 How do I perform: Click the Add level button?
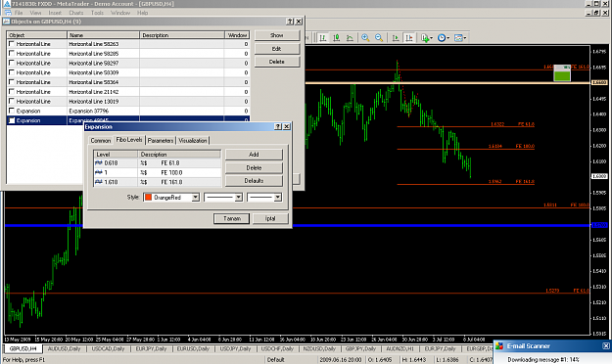coord(254,155)
